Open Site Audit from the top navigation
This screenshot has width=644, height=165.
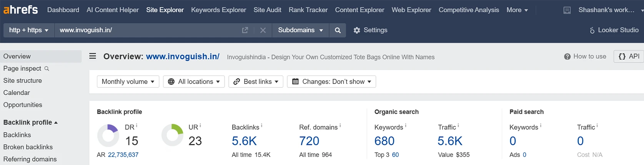click(267, 10)
